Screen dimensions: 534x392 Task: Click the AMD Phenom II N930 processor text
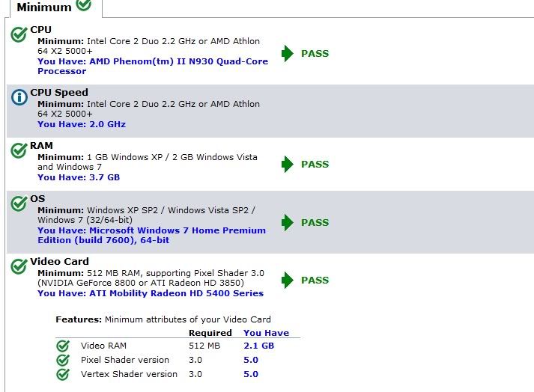click(153, 66)
